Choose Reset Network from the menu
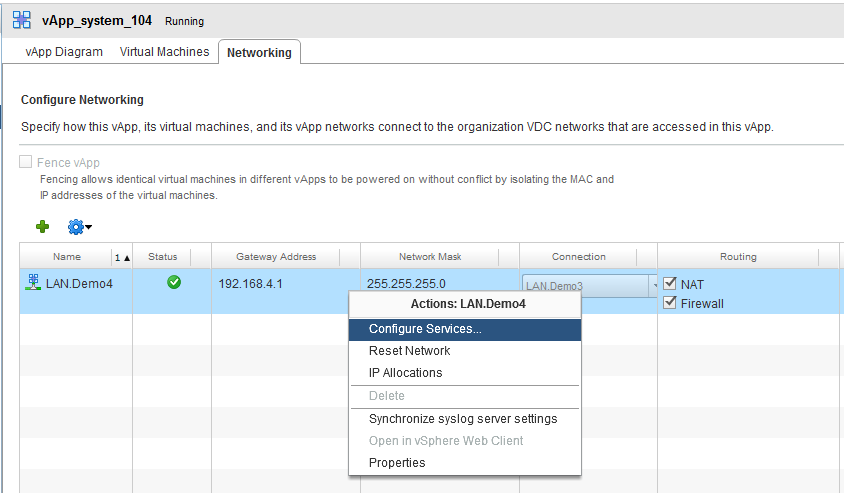Screen dimensions: 844x493 click(x=465, y=351)
